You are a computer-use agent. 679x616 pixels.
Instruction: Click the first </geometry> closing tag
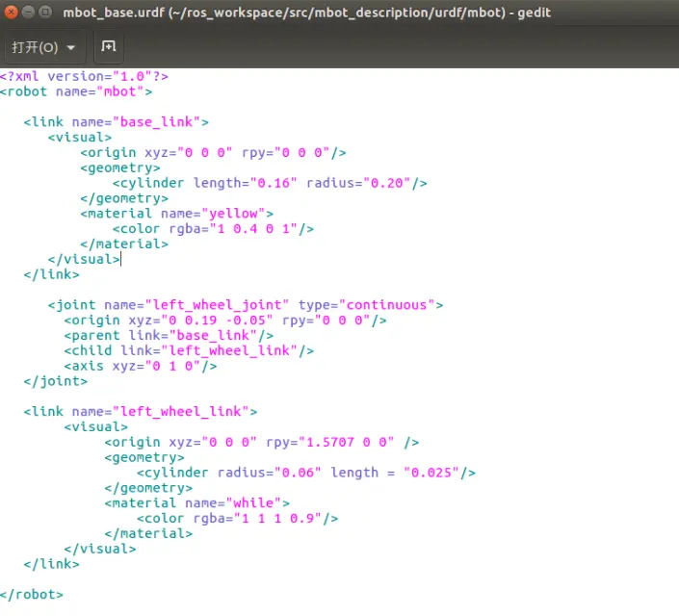(x=124, y=198)
